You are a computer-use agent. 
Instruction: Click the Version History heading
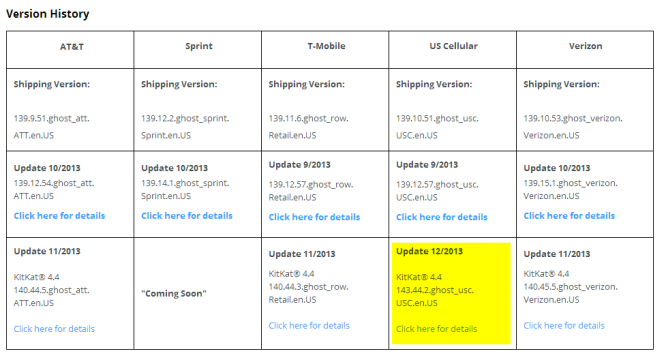point(48,14)
